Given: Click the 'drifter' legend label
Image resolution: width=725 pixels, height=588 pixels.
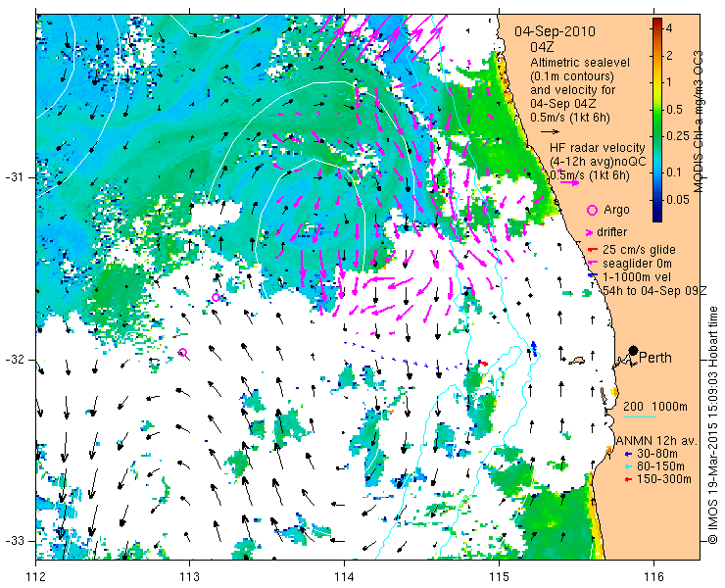Looking at the screenshot, I should click(x=612, y=232).
